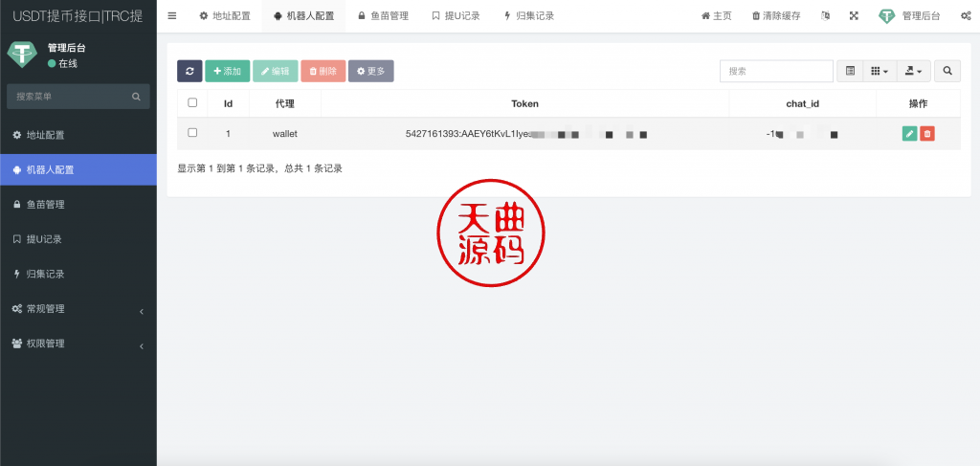
Task: Expand 常规管理 in the sidebar
Action: click(x=78, y=308)
